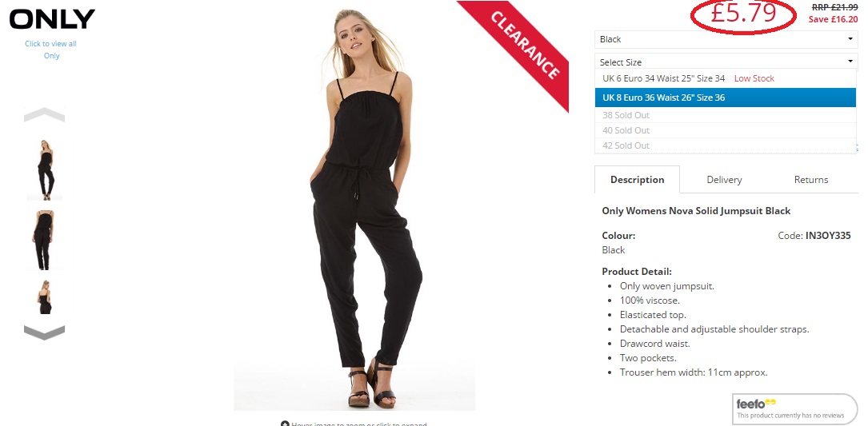
Task: Open the Description tab
Action: 637,180
